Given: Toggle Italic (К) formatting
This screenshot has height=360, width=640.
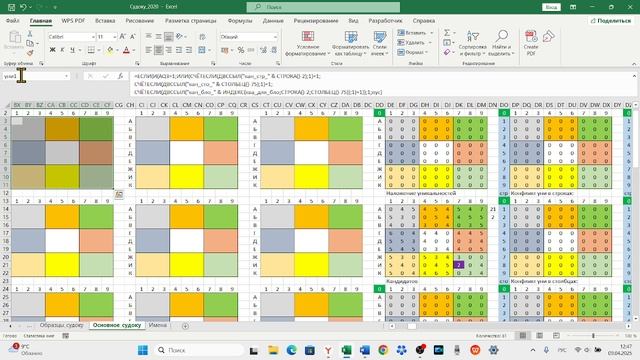Looking at the screenshot, I should pyautogui.click(x=62, y=50).
